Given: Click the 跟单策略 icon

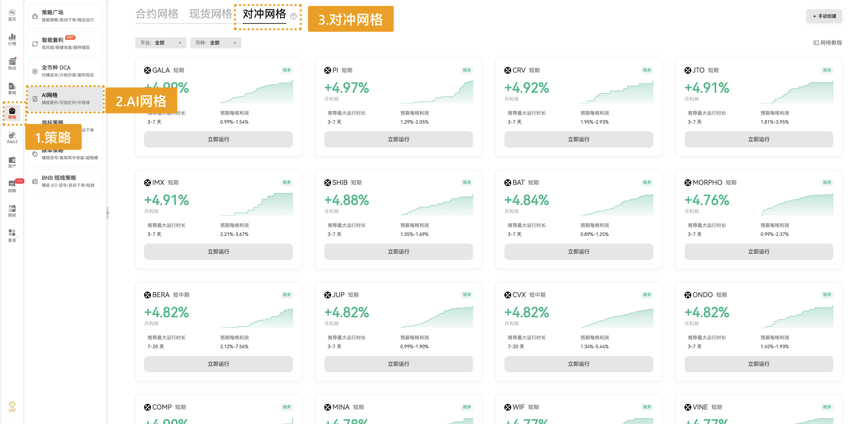Looking at the screenshot, I should pyautogui.click(x=35, y=154).
